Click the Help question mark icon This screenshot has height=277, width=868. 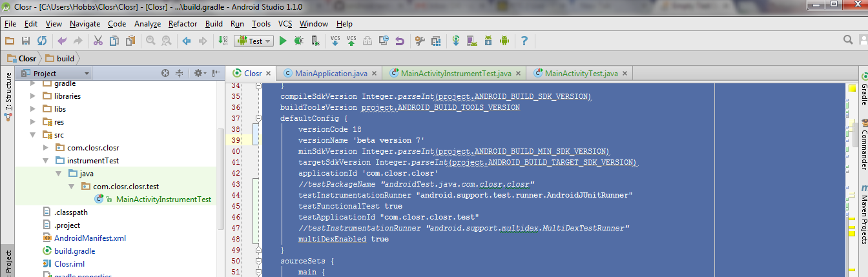pyautogui.click(x=524, y=41)
